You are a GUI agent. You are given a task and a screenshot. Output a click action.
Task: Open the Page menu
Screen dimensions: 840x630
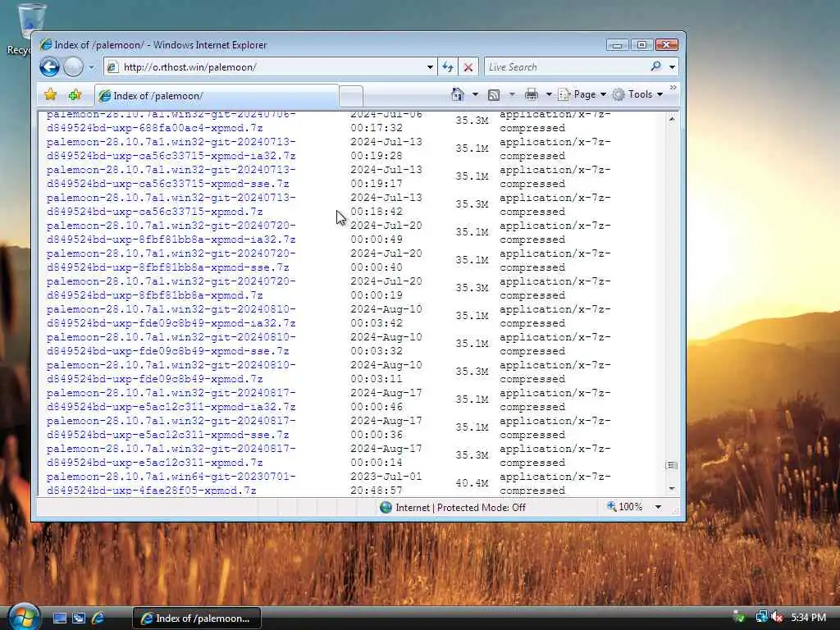pos(582,95)
